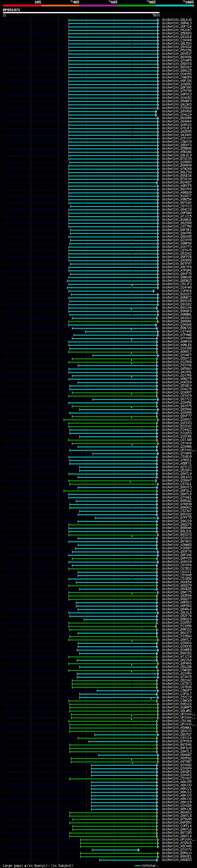Select label UniRef100_O04119
The height and width of the screenshot is (868, 197).
pyautogui.click(x=177, y=115)
